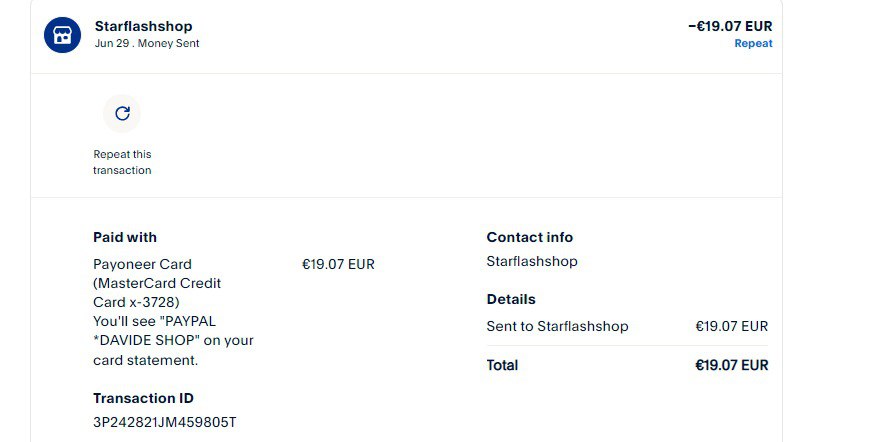Click the −€19.07 EUR header amount
Image resolution: width=889 pixels, height=442 pixels.
(730, 26)
